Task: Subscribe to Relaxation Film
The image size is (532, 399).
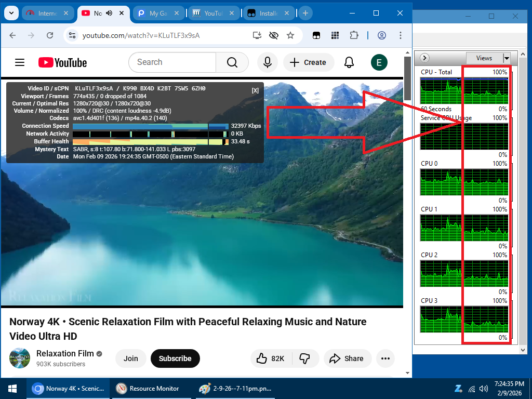Action: tap(175, 358)
